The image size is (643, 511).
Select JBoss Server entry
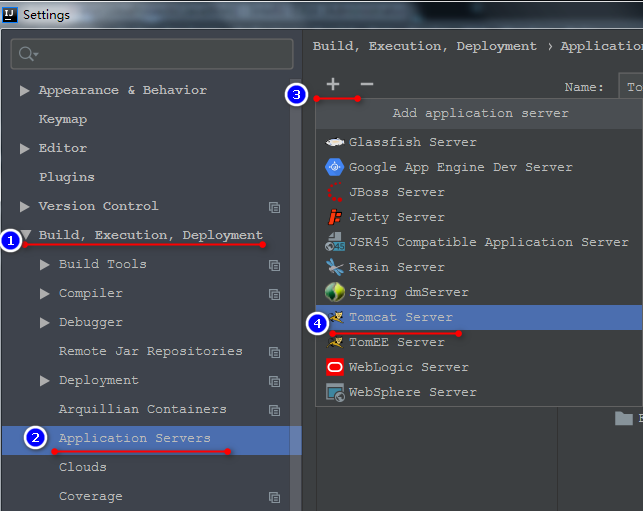point(479,192)
